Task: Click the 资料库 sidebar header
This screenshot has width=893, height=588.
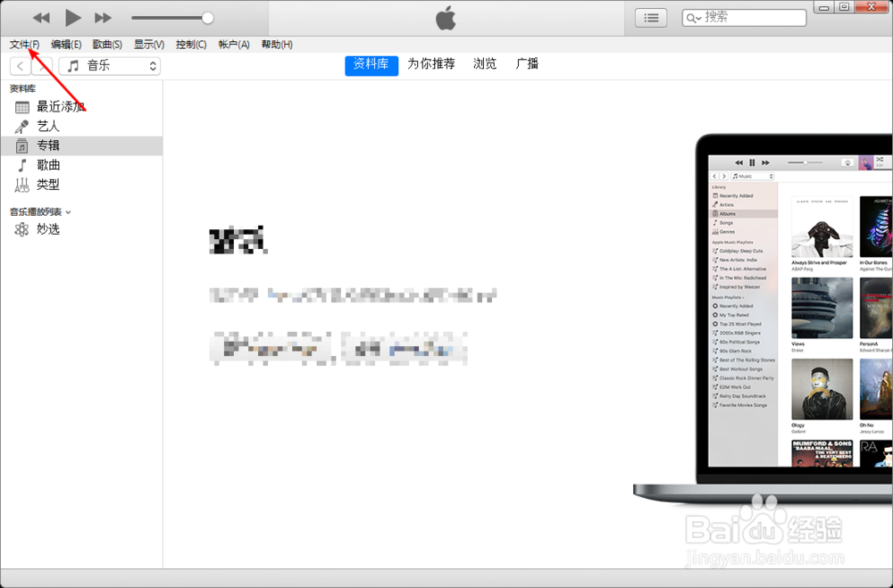Action: tap(23, 88)
